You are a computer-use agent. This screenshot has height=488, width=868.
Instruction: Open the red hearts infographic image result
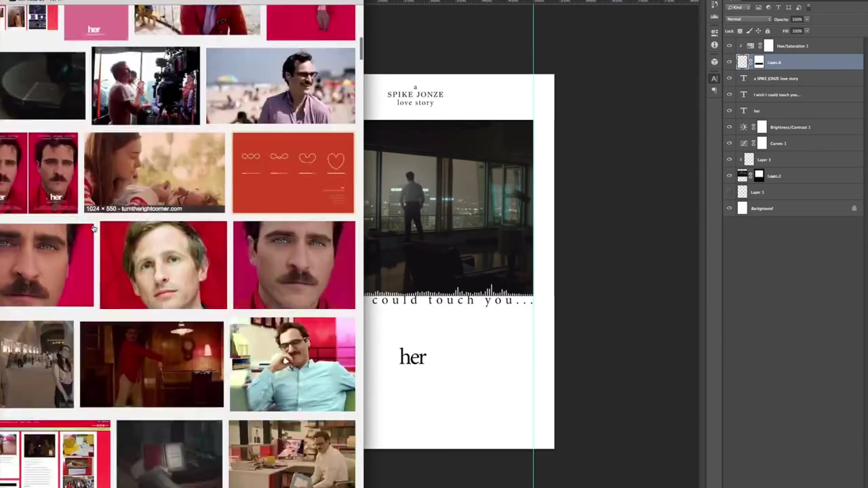(x=293, y=173)
